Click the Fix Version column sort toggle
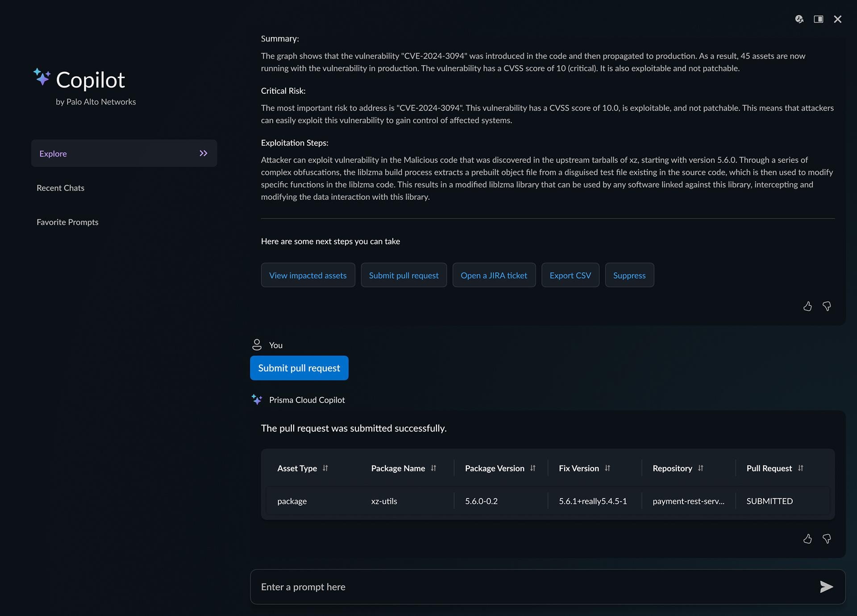The image size is (857, 616). [x=607, y=468]
